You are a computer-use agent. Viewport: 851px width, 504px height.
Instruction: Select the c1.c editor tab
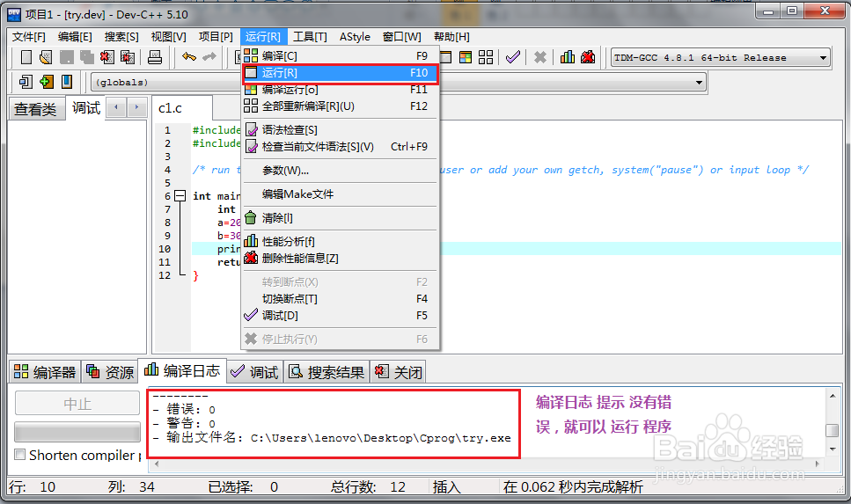coord(181,108)
